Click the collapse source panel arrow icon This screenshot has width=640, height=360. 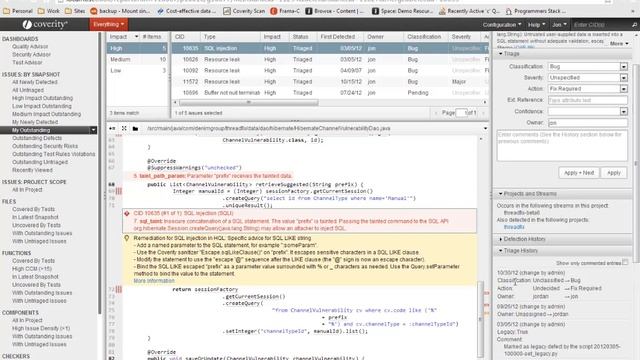click(x=112, y=128)
